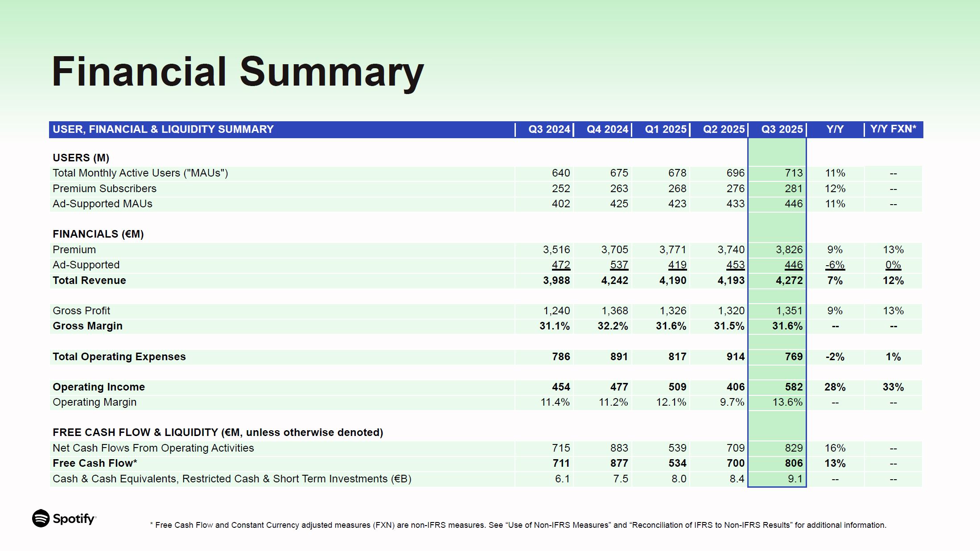Select the Q3 2024 column header
This screenshot has height=551, width=980.
[549, 129]
